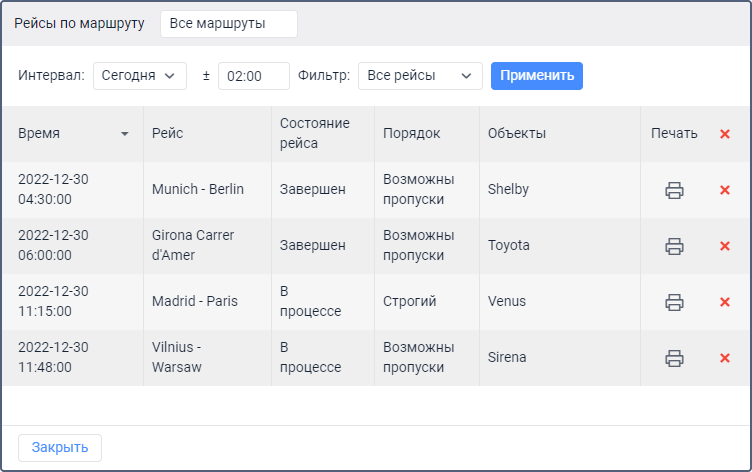Focus the 02:00 time offset field
Image resolution: width=752 pixels, height=472 pixels.
253,76
